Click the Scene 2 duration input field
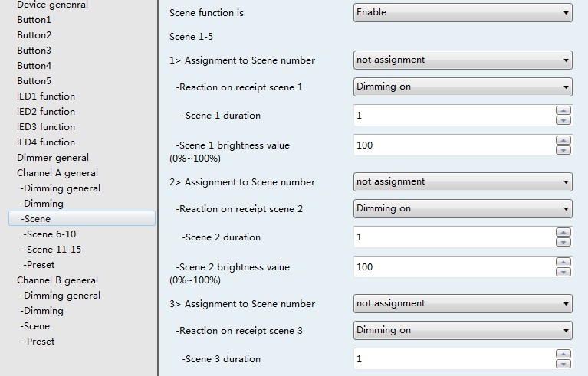The width and height of the screenshot is (588, 376). click(452, 237)
